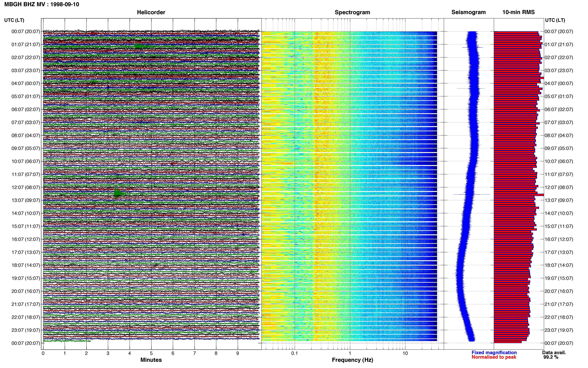Click right-axis time label '09:07 (05:07)'
588x368 pixels.
[x=559, y=148]
